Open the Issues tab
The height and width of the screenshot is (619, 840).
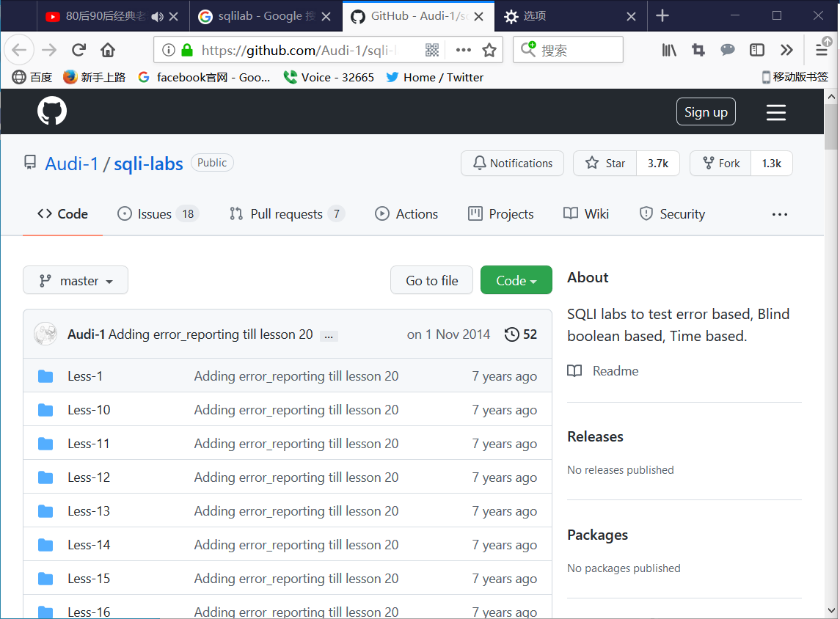(x=158, y=214)
